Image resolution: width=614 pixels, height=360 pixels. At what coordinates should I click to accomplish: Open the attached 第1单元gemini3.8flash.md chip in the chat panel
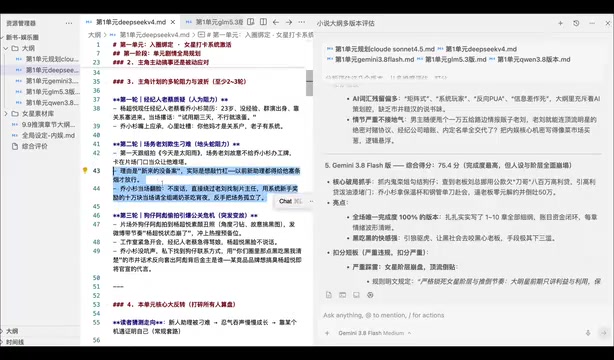370,60
